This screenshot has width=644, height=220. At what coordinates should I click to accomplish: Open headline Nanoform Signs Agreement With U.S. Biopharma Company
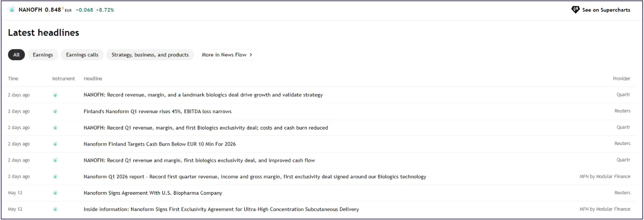(153, 193)
